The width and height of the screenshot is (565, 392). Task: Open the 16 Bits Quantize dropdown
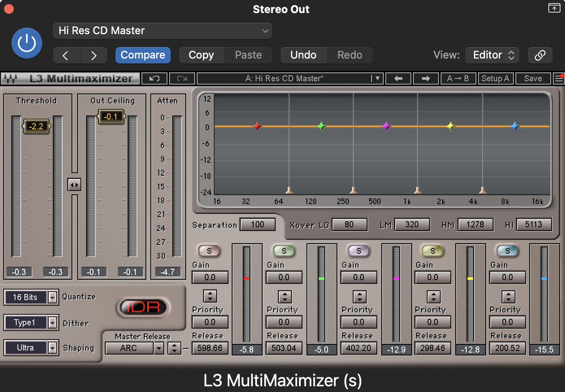tap(31, 297)
